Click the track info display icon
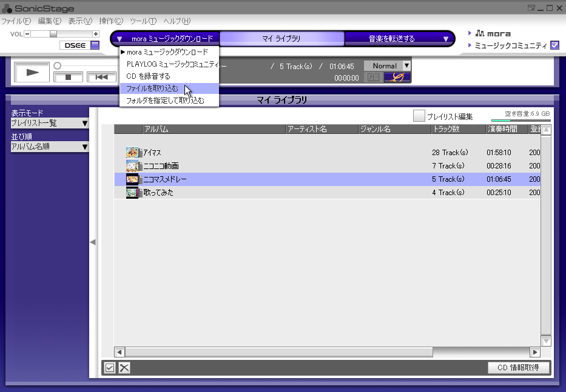The height and width of the screenshot is (392, 566). [x=373, y=77]
